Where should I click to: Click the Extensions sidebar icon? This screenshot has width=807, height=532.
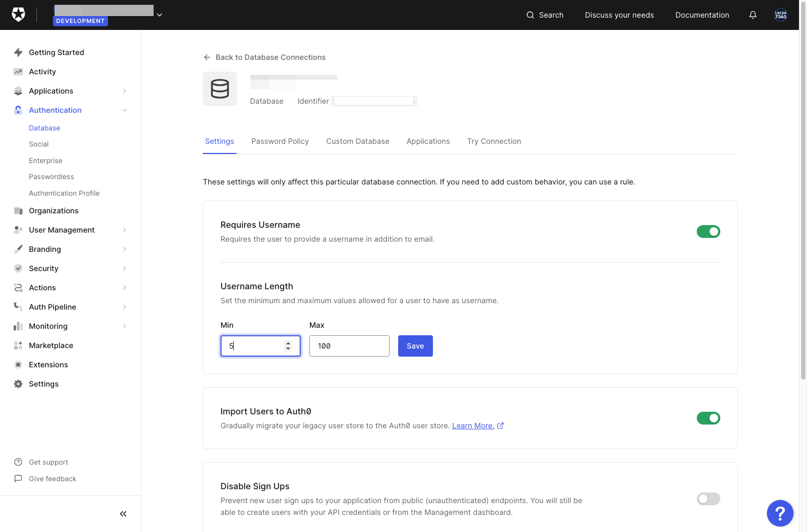pos(18,365)
